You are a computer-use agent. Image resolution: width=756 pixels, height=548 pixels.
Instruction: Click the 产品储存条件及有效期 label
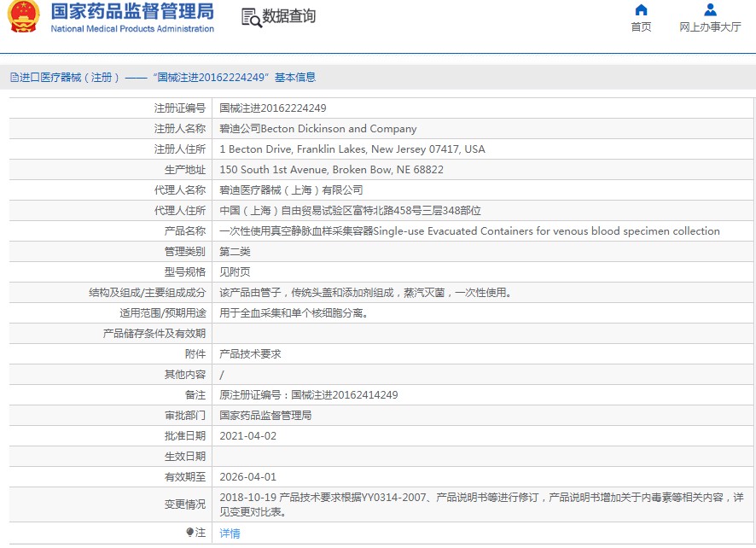tap(154, 334)
